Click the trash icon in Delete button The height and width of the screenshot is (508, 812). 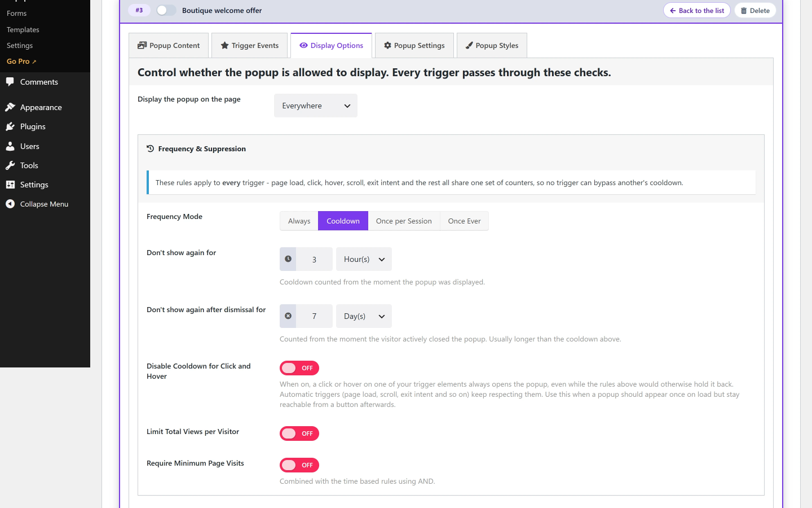(744, 11)
